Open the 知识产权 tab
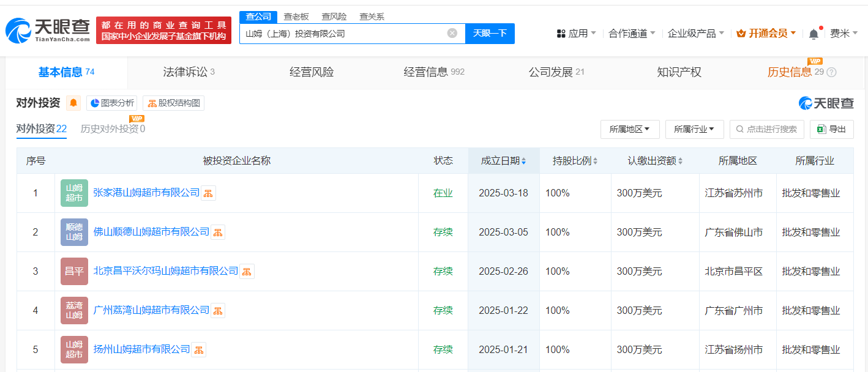This screenshot has width=868, height=372. coord(679,72)
